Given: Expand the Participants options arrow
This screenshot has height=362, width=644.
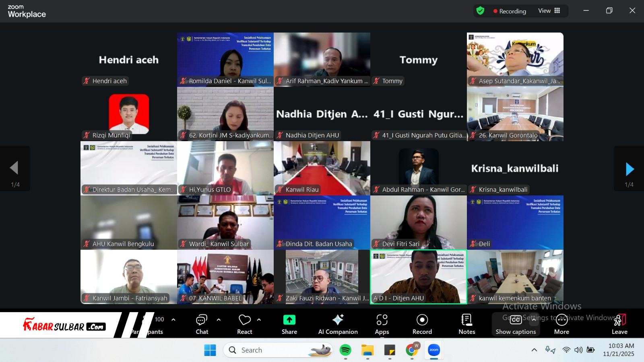Looking at the screenshot, I should pyautogui.click(x=173, y=320).
